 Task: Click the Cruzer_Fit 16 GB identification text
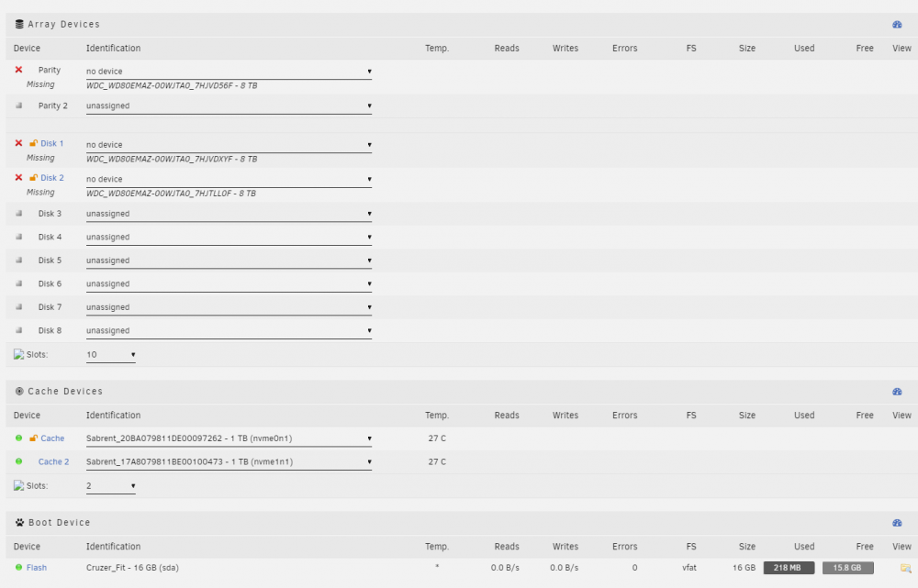tap(132, 568)
